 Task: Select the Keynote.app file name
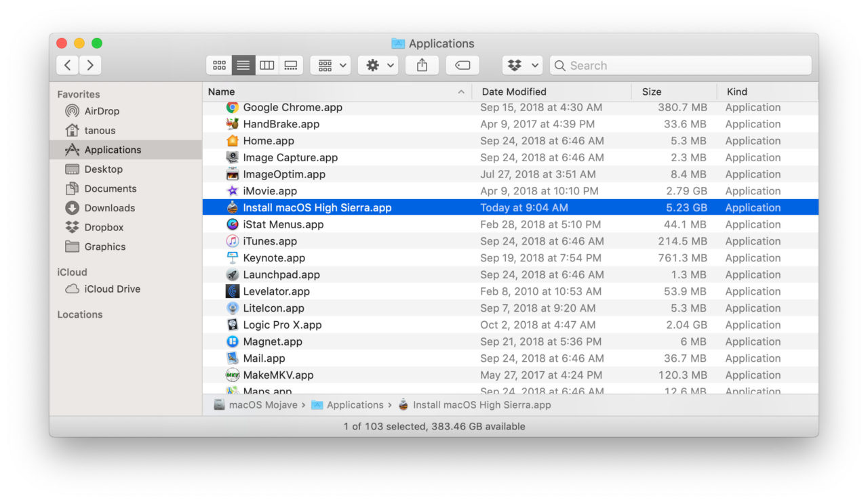tap(274, 258)
